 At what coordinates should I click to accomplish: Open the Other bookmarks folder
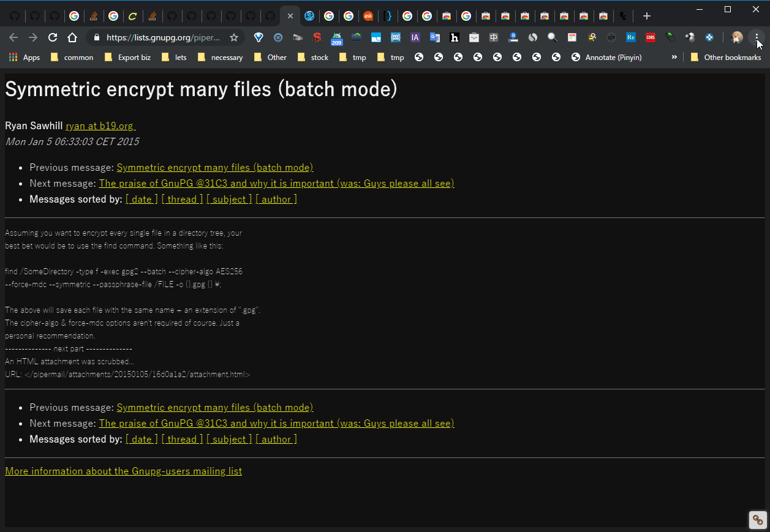725,57
